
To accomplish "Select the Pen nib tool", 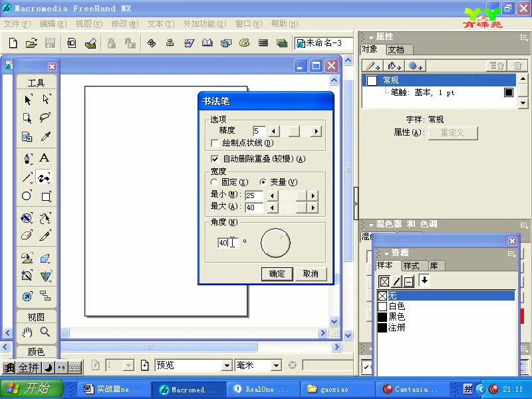I will click(x=27, y=158).
